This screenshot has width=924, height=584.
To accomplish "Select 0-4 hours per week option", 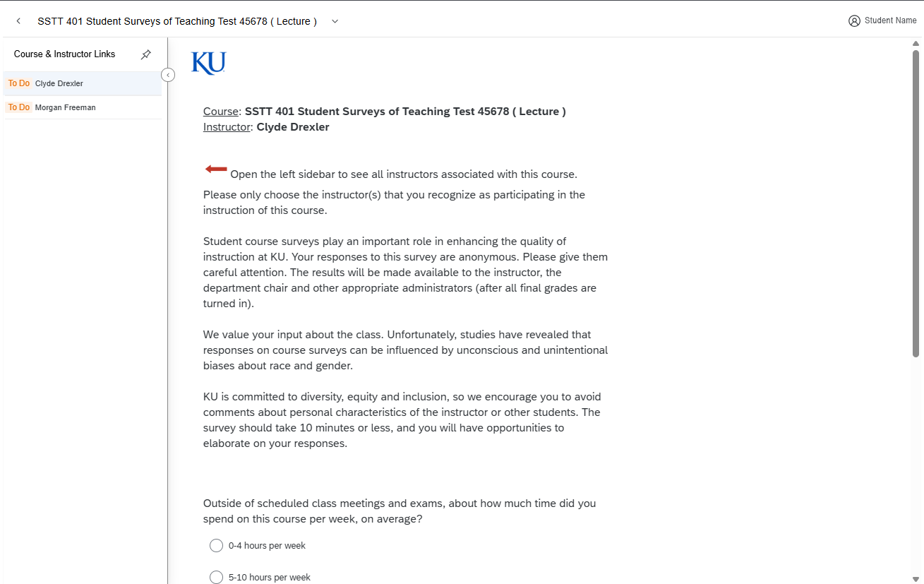I will [217, 546].
